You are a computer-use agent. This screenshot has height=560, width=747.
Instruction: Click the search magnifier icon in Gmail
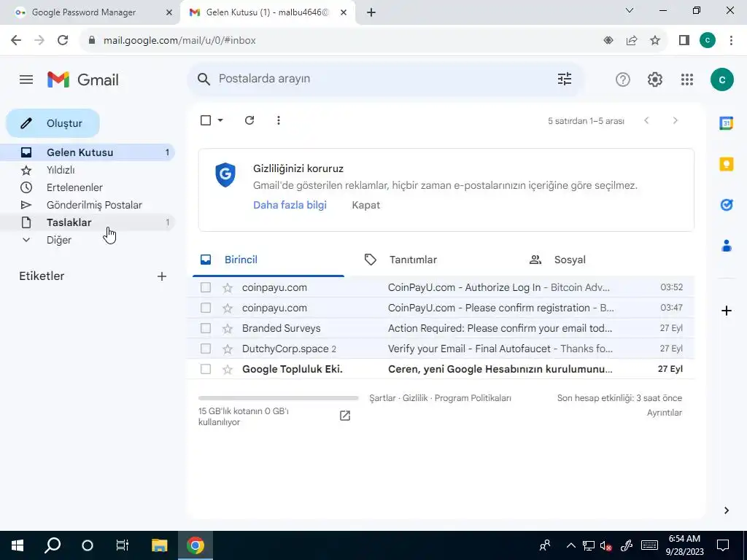click(204, 79)
